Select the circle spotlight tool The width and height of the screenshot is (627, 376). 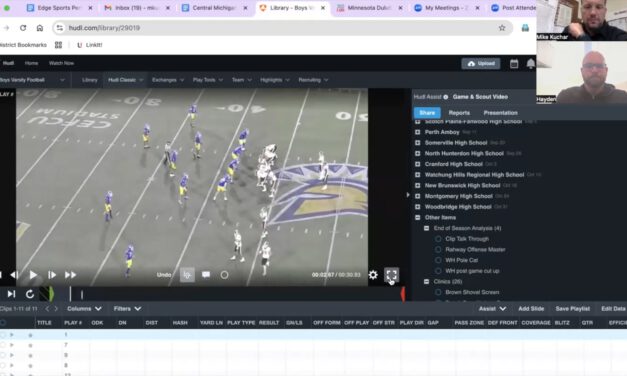point(224,275)
